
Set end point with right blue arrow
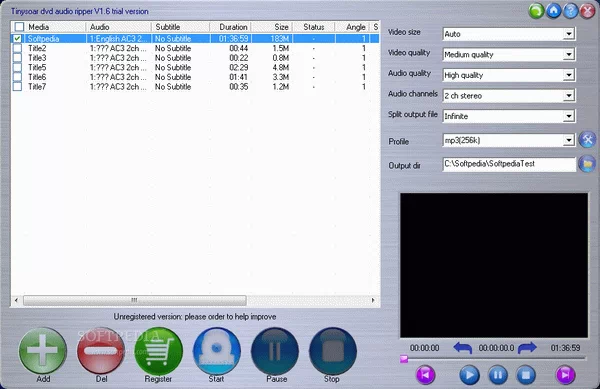(527, 348)
